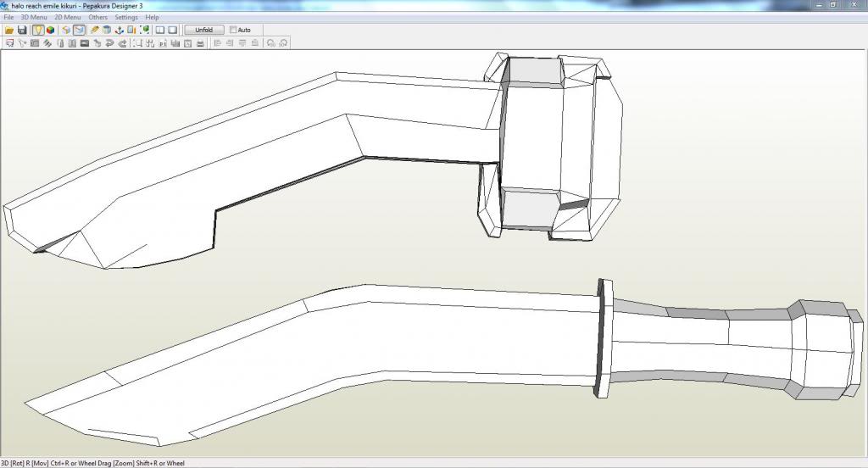Minimize the Pepakura Designer window
The width and height of the screenshot is (868, 468).
click(x=820, y=5)
